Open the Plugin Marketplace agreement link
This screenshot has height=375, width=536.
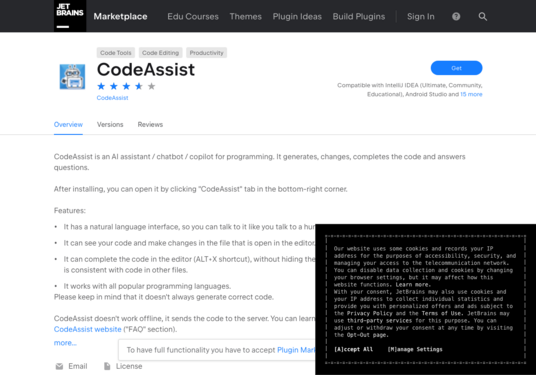click(x=296, y=350)
